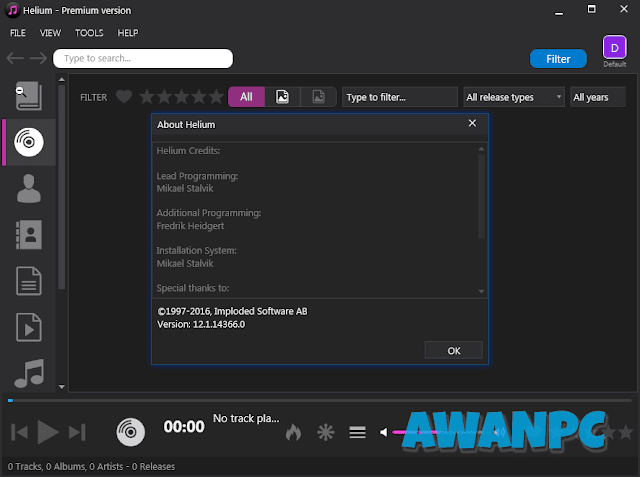This screenshot has height=477, width=640.
Task: Start playback with the Play button
Action: (48, 432)
